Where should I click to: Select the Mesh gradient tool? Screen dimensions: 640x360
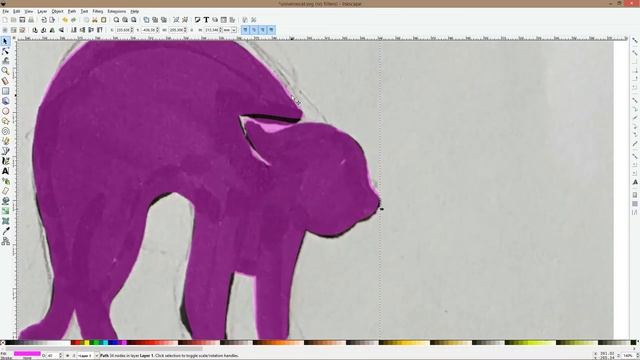[x=5, y=221]
